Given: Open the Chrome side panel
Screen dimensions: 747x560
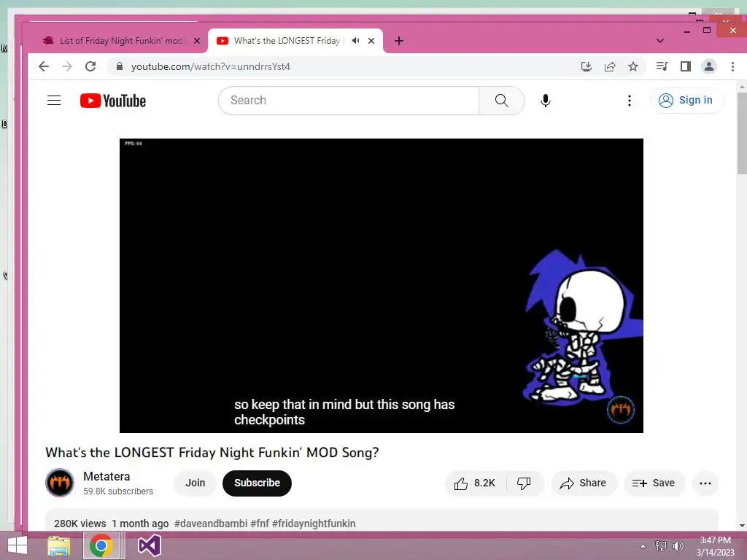Looking at the screenshot, I should tap(686, 66).
